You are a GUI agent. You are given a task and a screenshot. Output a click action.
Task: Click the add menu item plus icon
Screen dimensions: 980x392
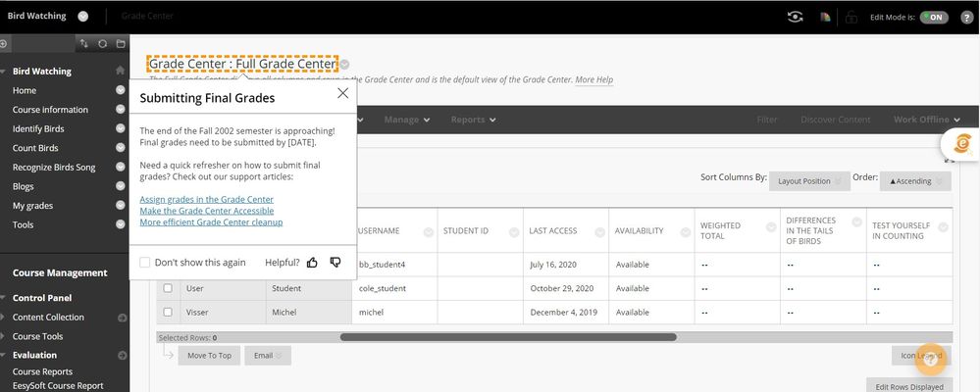[3, 44]
